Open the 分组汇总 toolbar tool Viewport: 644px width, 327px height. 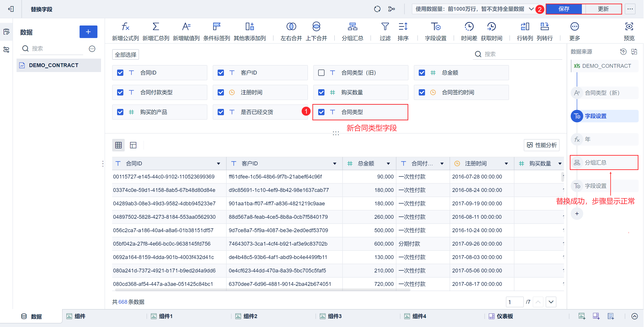click(352, 27)
